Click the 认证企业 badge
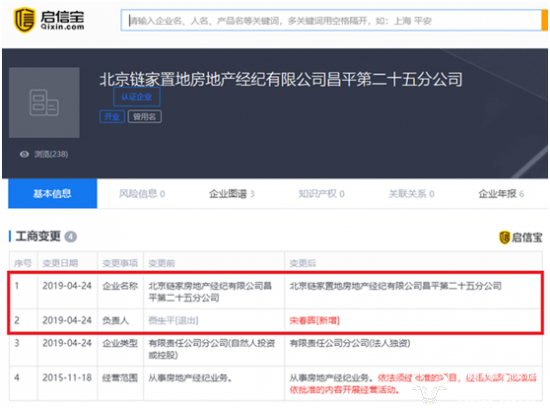 pyautogui.click(x=136, y=96)
